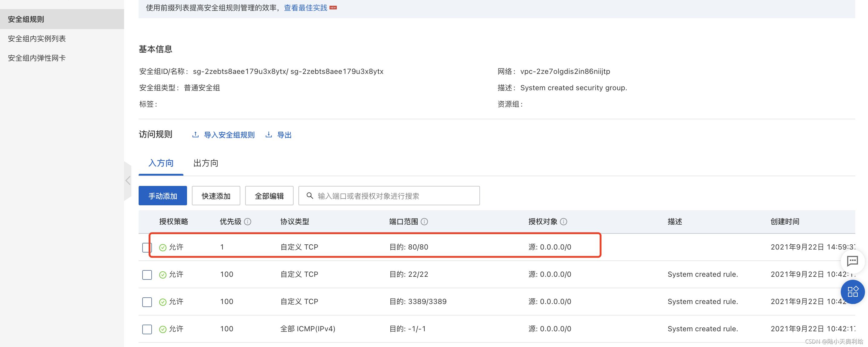This screenshot has width=868, height=347.
Task: Focus the port or authorization object search field
Action: [389, 196]
